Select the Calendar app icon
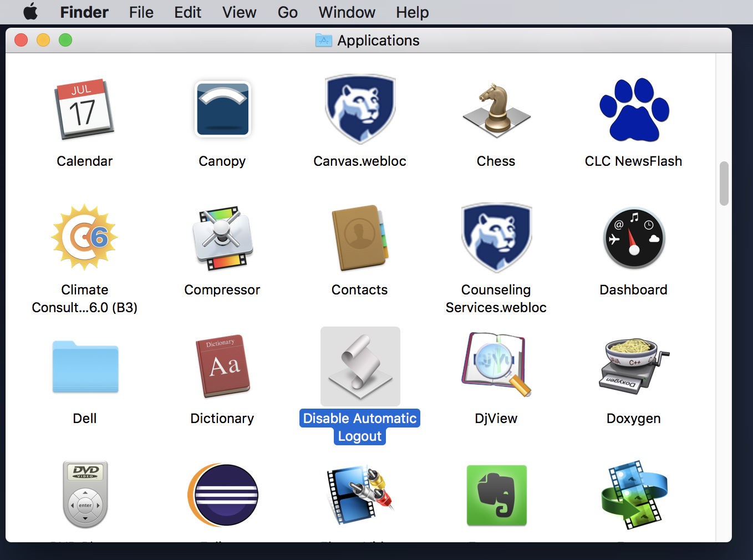This screenshot has height=560, width=753. 84,109
